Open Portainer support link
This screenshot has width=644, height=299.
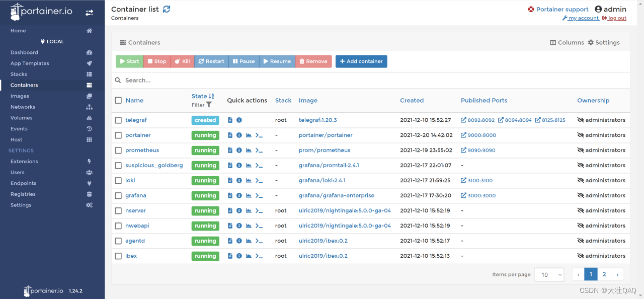[558, 10]
